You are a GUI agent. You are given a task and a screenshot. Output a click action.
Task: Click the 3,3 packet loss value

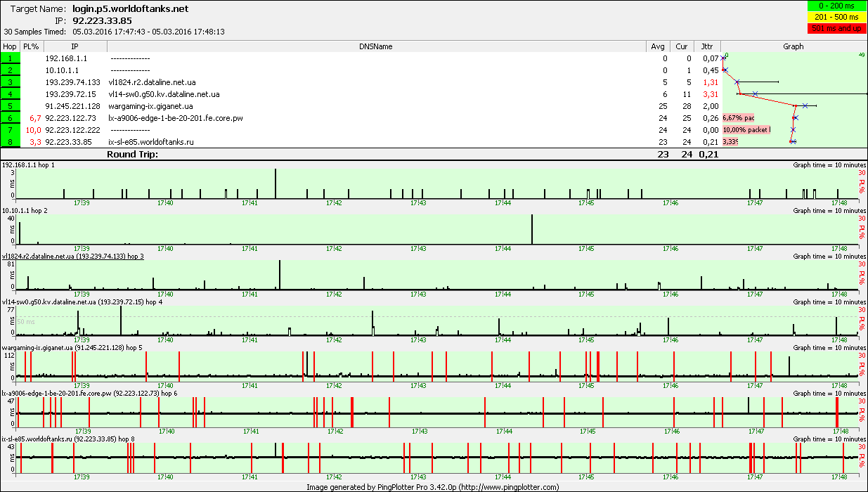[35, 142]
